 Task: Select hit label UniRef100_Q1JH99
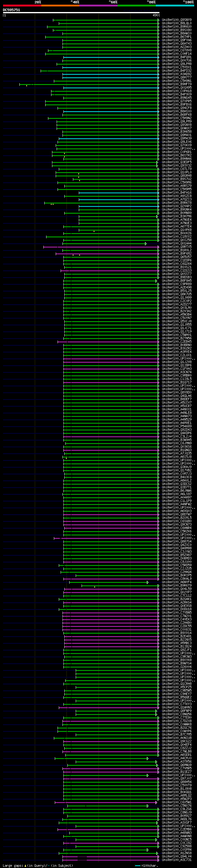177,297
